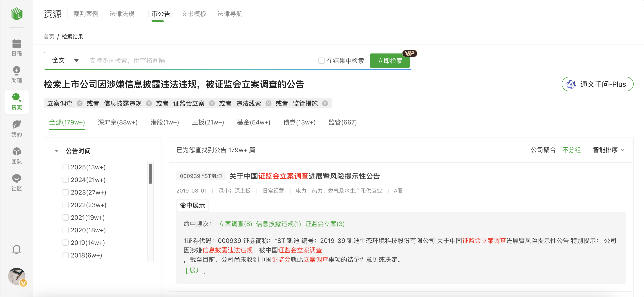Viewport: 644px width, 297px height.
Task: Click the 立即检索 search button
Action: point(390,61)
